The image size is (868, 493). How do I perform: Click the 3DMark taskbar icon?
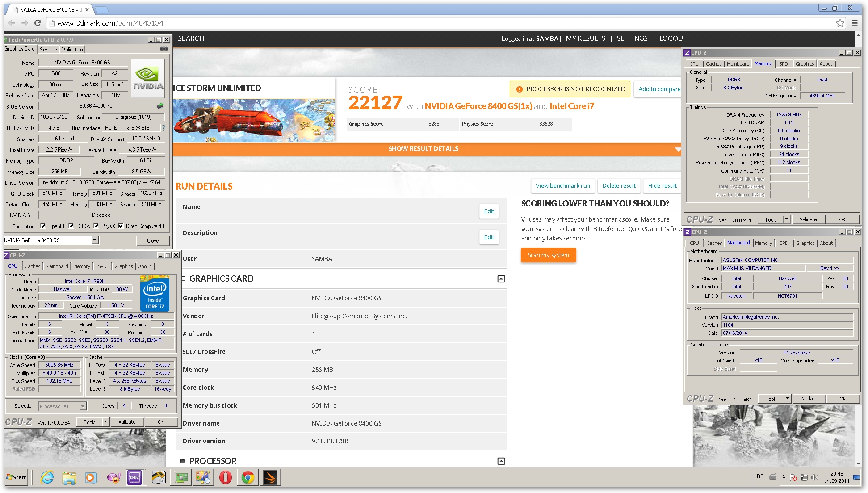270,478
